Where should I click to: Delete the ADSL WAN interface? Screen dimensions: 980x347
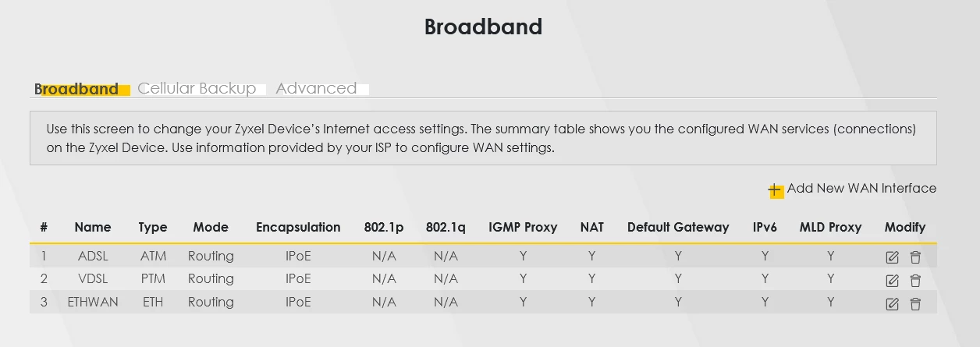click(x=915, y=257)
